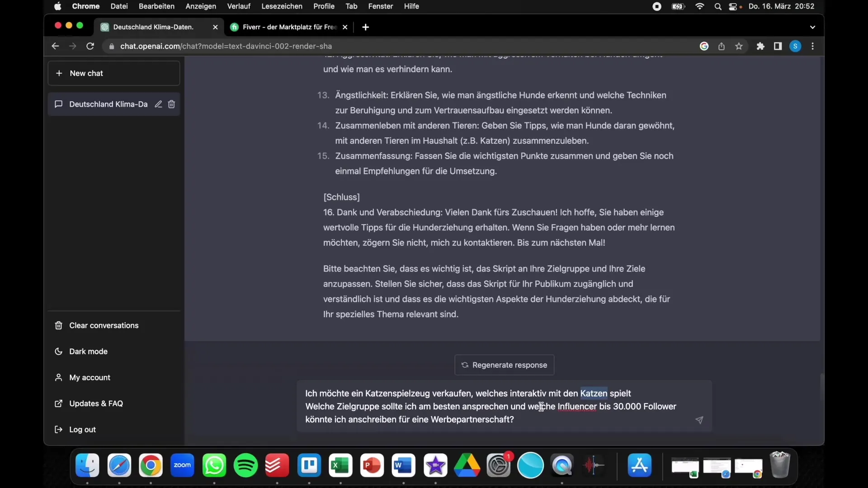Viewport: 868px width, 488px height.
Task: Click Updates & FAQ link
Action: 96,404
